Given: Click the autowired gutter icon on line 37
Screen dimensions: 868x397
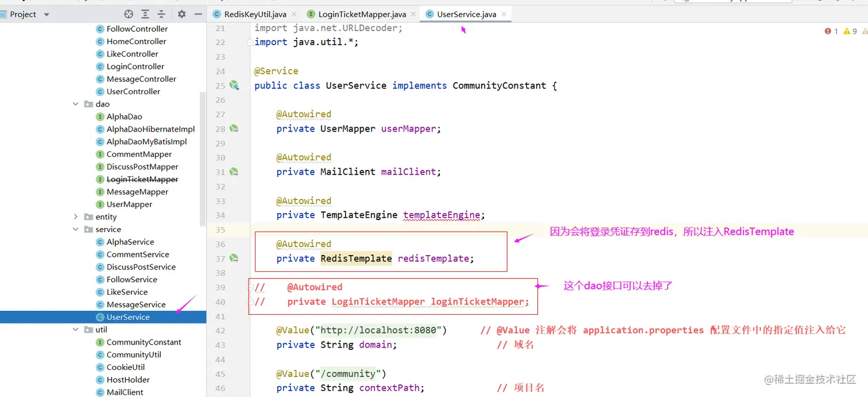Looking at the screenshot, I should 234,259.
